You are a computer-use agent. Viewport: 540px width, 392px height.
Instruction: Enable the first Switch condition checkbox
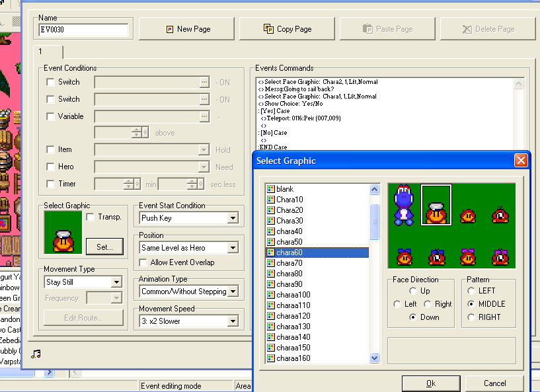51,82
